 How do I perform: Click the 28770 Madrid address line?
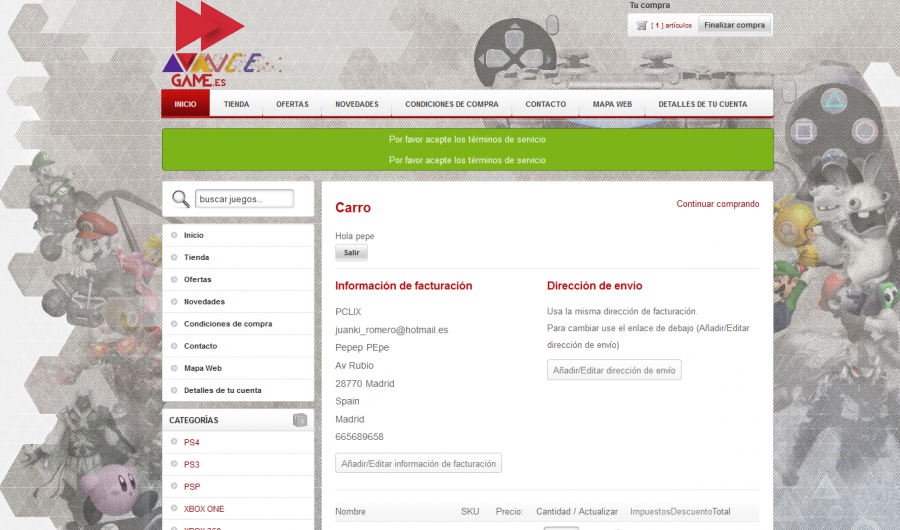click(364, 384)
